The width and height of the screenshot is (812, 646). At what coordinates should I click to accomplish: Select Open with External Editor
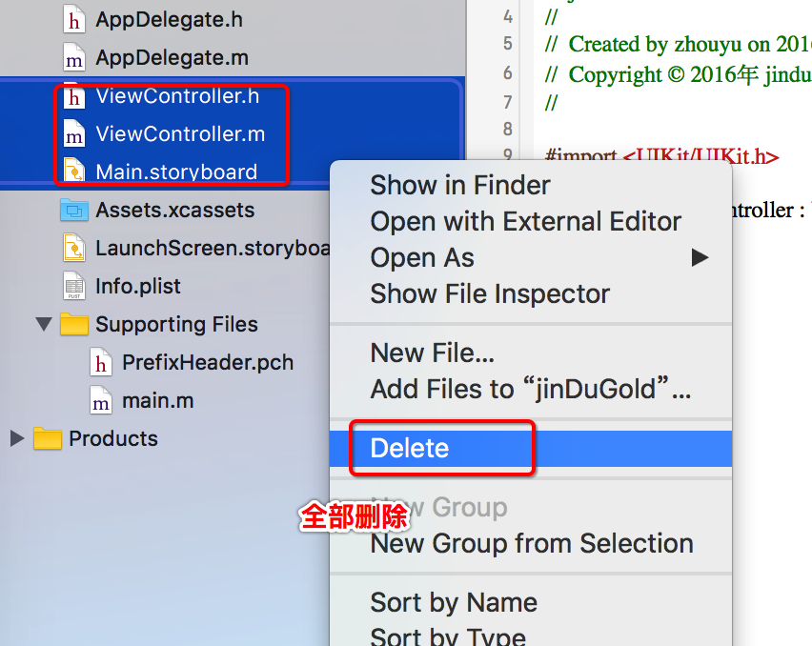[525, 221]
